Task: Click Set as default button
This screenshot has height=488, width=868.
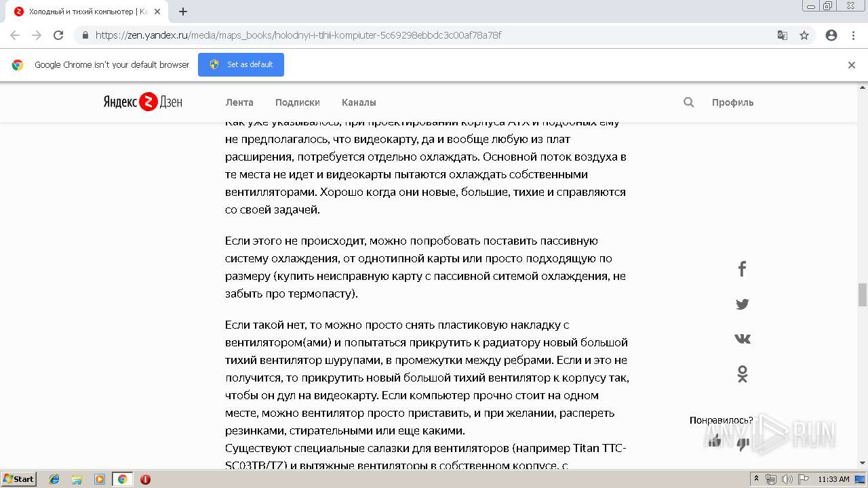Action: [x=241, y=64]
